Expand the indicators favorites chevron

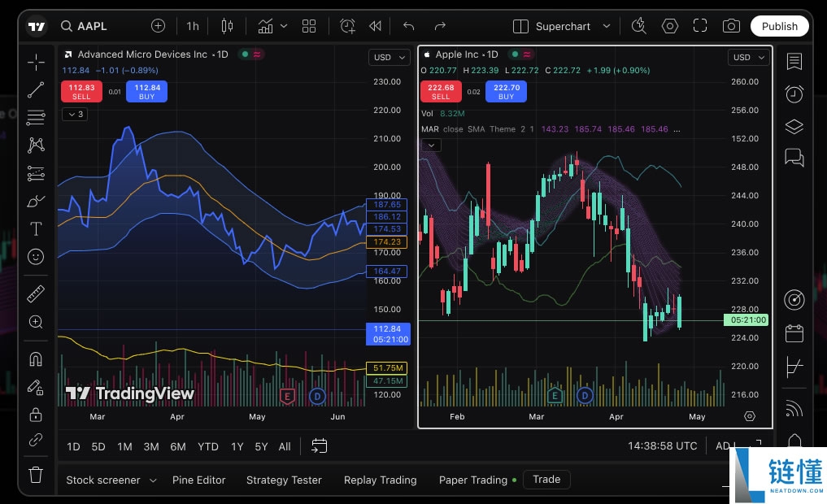click(284, 26)
